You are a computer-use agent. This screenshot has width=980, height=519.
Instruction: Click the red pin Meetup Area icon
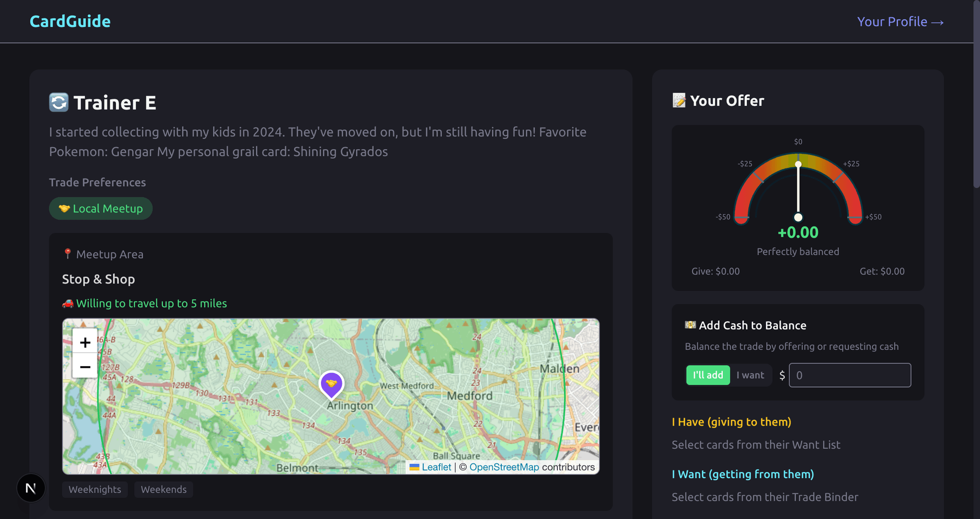click(67, 254)
